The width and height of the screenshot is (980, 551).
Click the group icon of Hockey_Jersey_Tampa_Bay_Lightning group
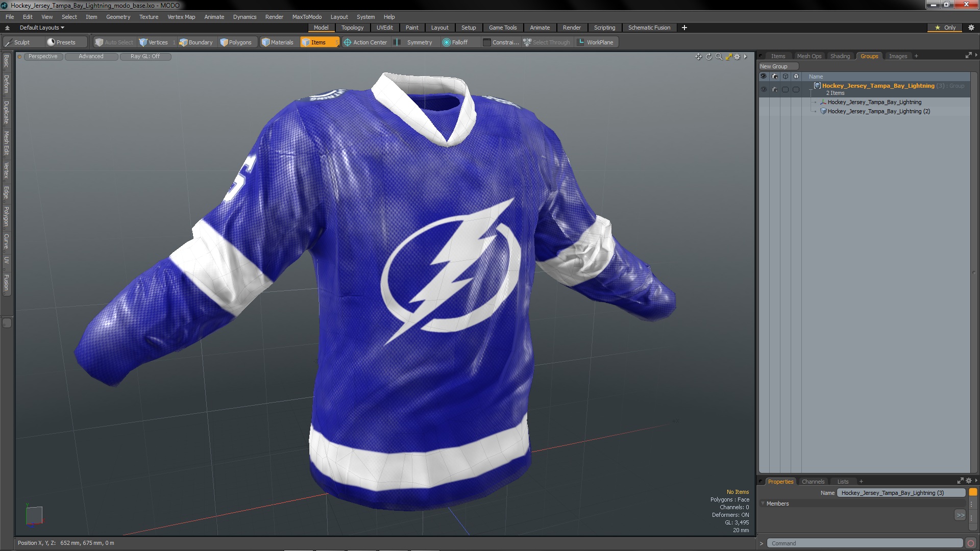point(817,86)
